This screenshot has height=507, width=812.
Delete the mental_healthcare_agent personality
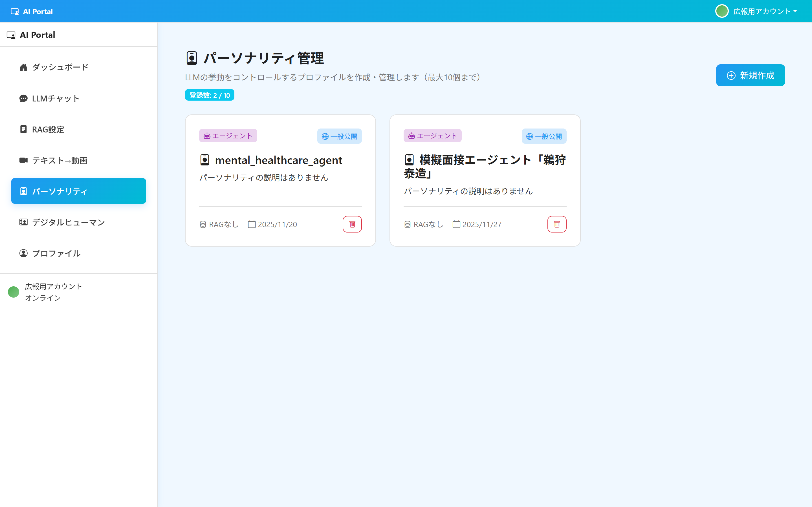pos(352,224)
